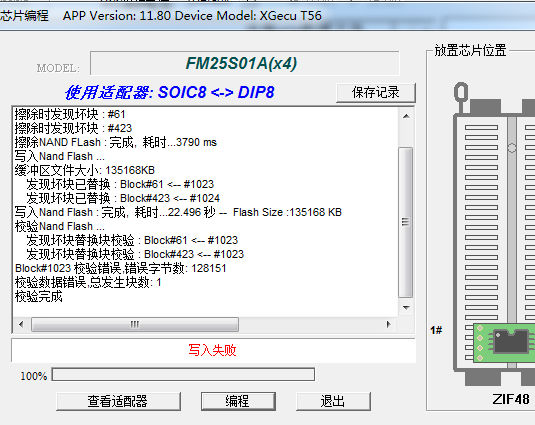Click the 写入失败 status message
Viewport: 535px width, 425px height.
pyautogui.click(x=212, y=350)
